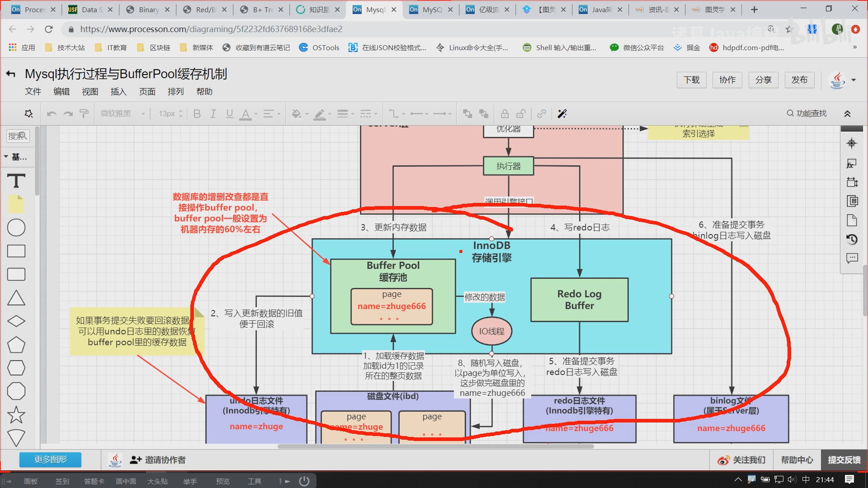The image size is (868, 488).
Task: Collapse the basic shapes category arrow
Action: [6, 157]
